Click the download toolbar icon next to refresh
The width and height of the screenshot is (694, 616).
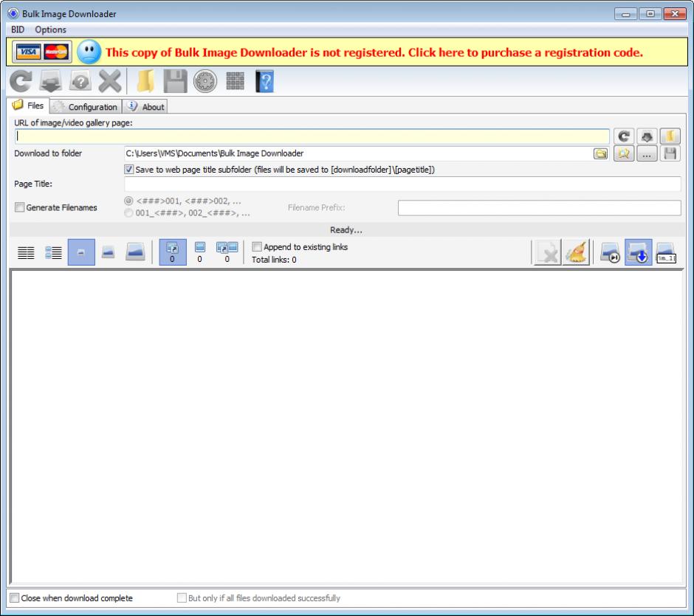tap(50, 81)
